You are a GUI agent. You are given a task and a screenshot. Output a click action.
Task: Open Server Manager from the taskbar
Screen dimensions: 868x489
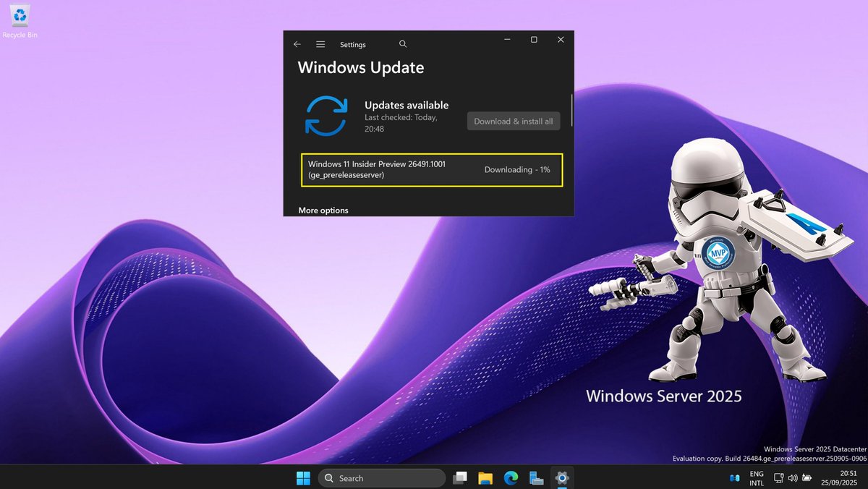pyautogui.click(x=536, y=478)
